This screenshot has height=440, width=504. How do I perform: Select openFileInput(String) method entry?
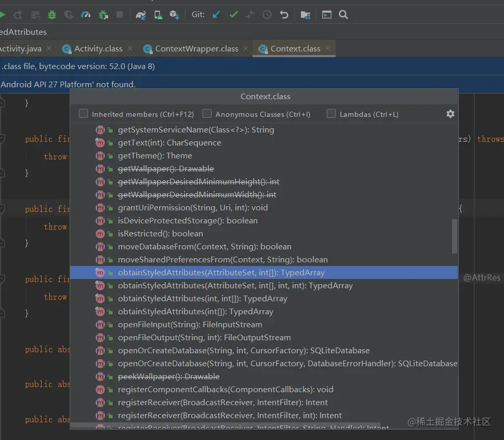point(190,325)
